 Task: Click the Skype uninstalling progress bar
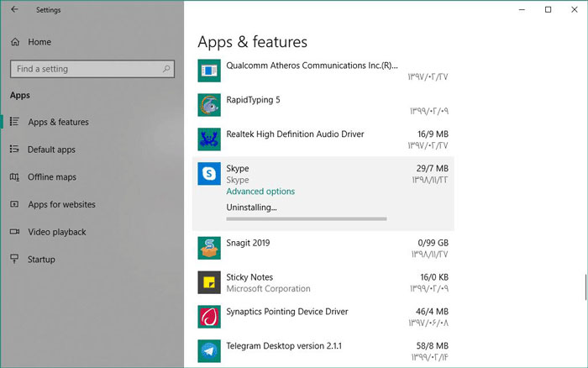[307, 218]
